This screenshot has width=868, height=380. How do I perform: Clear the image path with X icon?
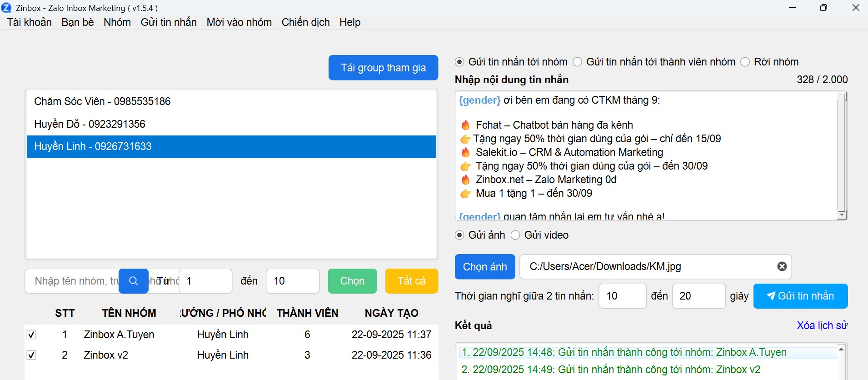[x=782, y=266]
